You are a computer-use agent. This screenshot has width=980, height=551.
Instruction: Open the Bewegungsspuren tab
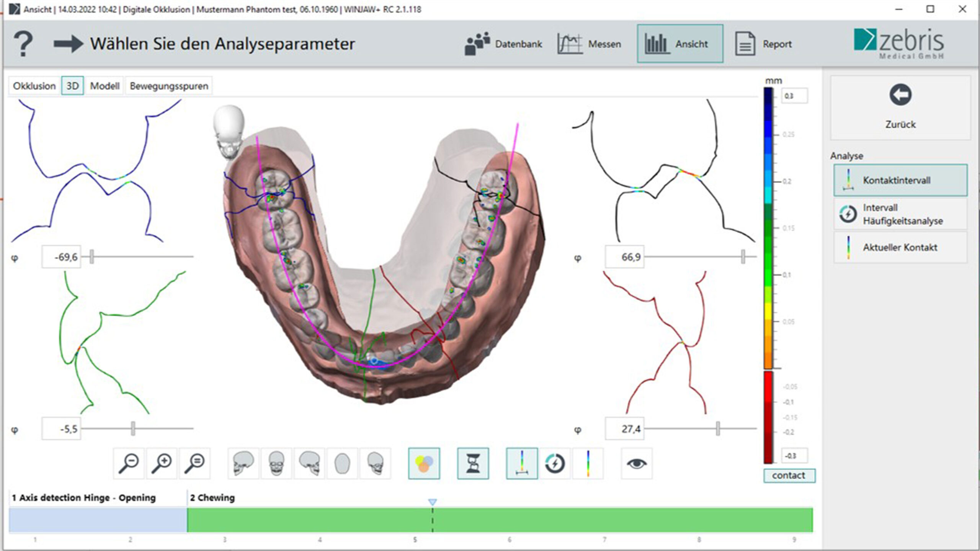tap(169, 86)
